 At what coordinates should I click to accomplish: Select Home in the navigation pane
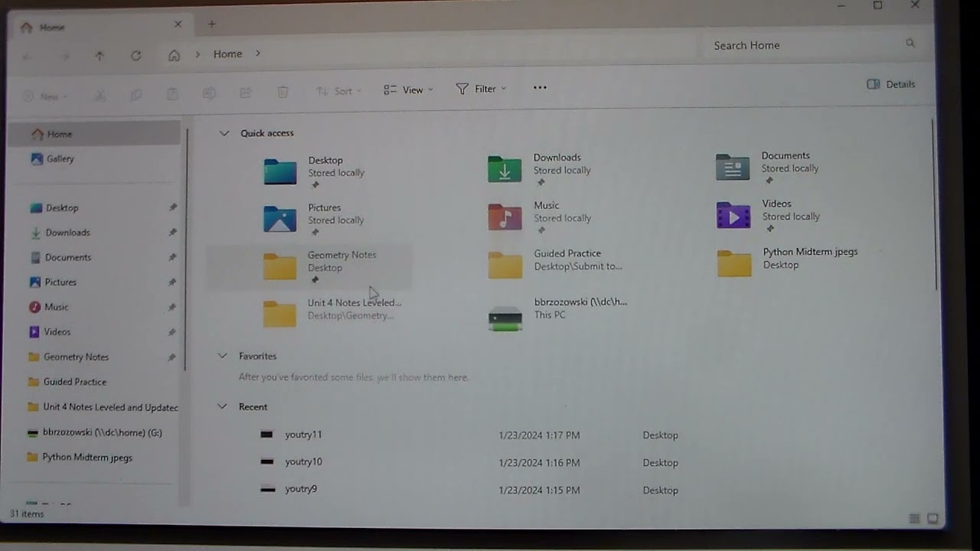pyautogui.click(x=94, y=134)
